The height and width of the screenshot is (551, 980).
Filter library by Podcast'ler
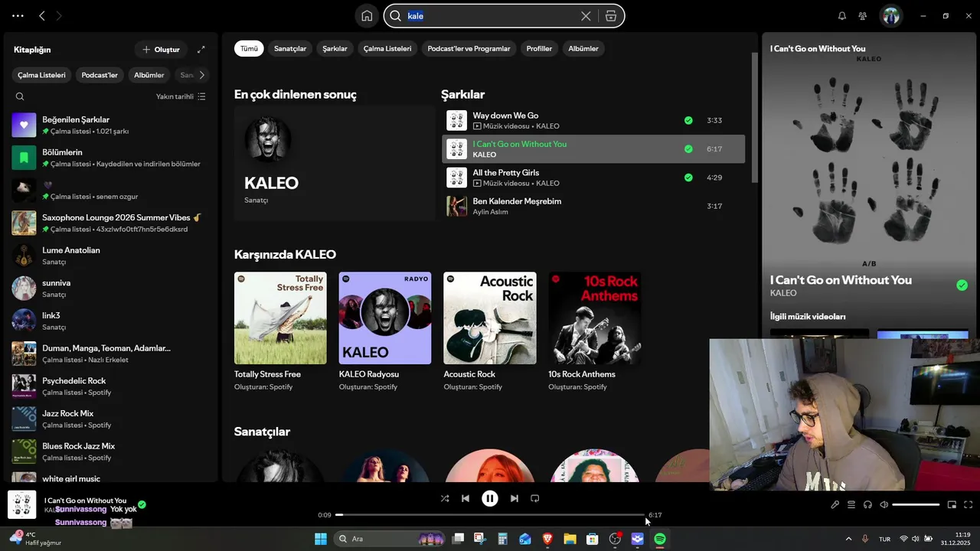[x=100, y=75]
